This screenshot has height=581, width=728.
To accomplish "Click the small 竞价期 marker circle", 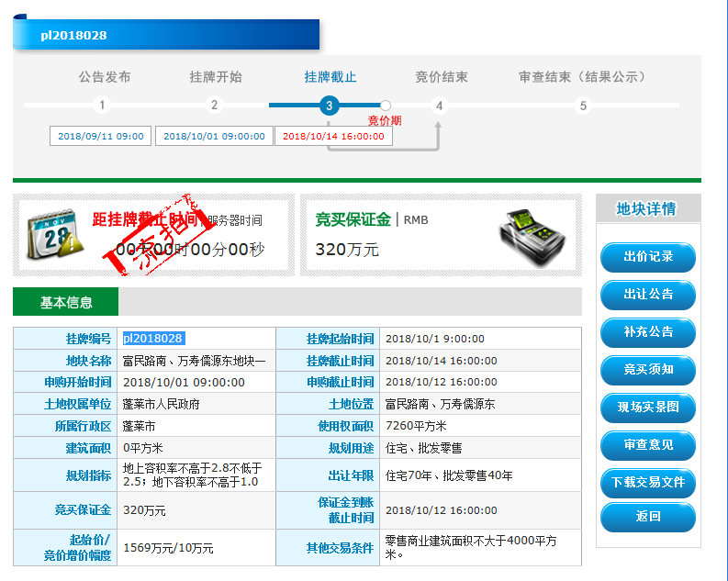I will [386, 106].
